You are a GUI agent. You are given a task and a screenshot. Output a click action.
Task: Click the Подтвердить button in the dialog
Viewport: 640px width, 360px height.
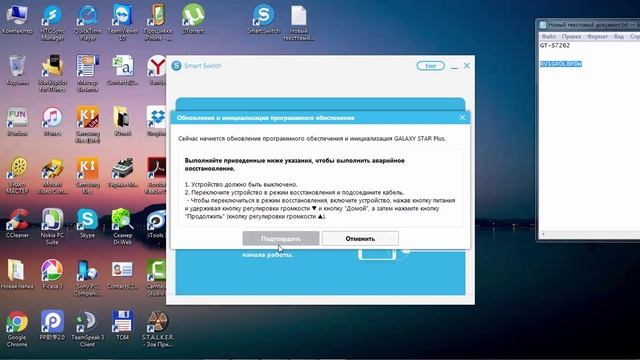tap(281, 239)
